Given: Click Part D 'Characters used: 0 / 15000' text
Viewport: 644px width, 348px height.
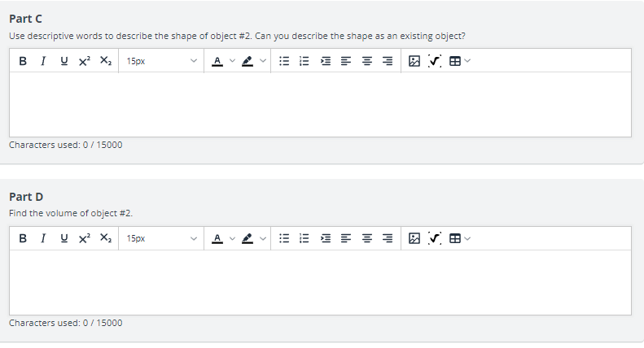Looking at the screenshot, I should 66,323.
